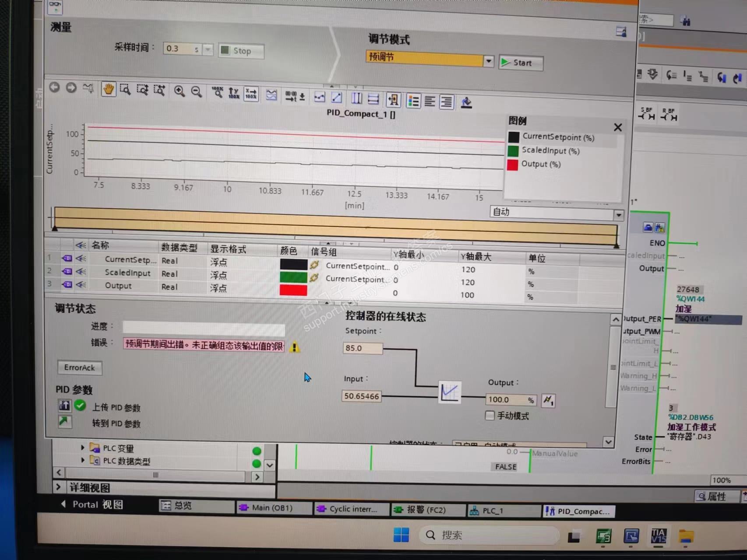Viewport: 747px width, 560px height.
Task: Click the show all 100% icon
Action: click(x=217, y=92)
